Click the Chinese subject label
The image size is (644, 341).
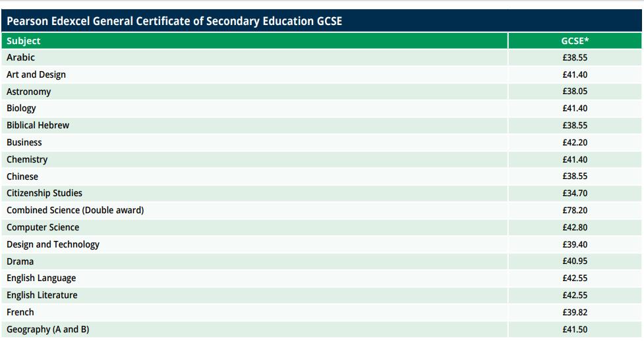click(x=22, y=176)
